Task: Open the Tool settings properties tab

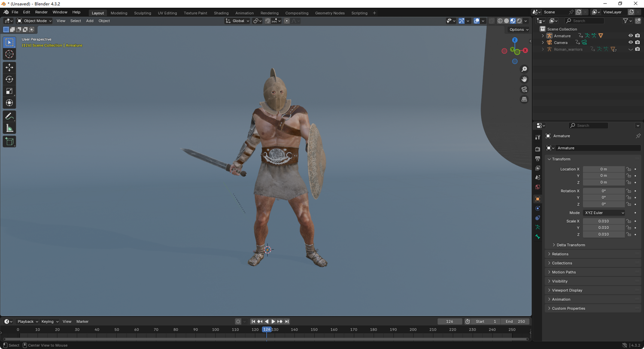Action: tap(538, 137)
